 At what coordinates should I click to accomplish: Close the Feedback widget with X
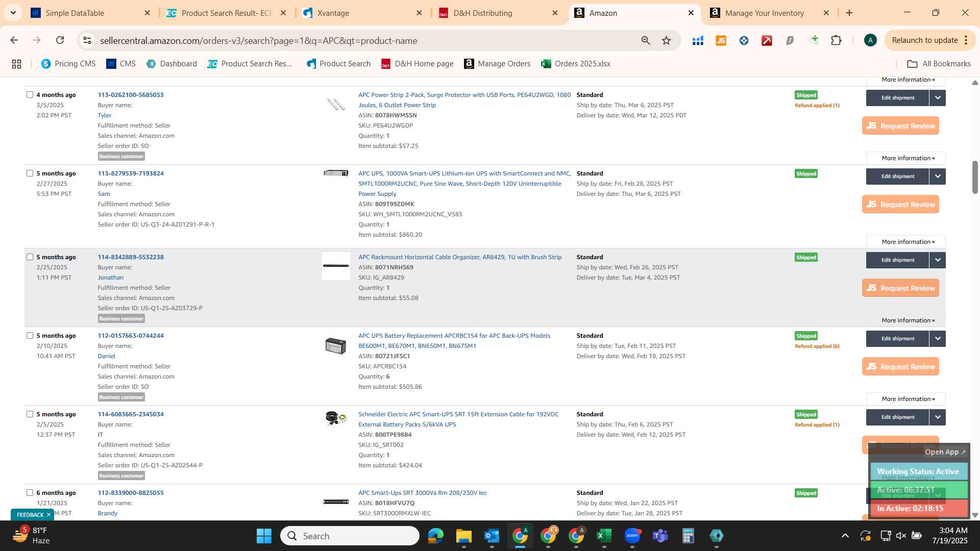(x=48, y=515)
